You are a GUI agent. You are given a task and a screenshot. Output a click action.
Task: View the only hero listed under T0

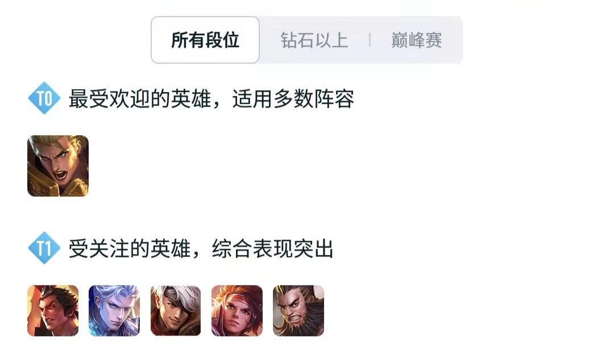(x=58, y=166)
